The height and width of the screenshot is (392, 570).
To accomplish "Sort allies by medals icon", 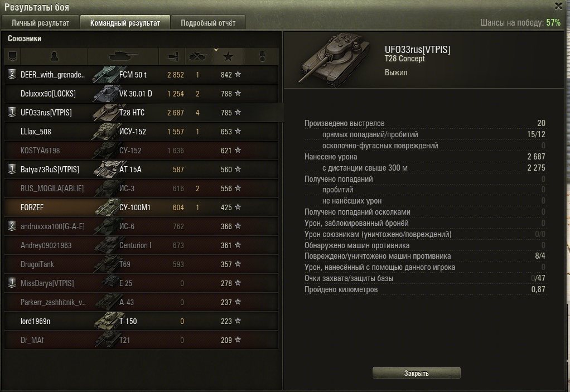I will 262,56.
